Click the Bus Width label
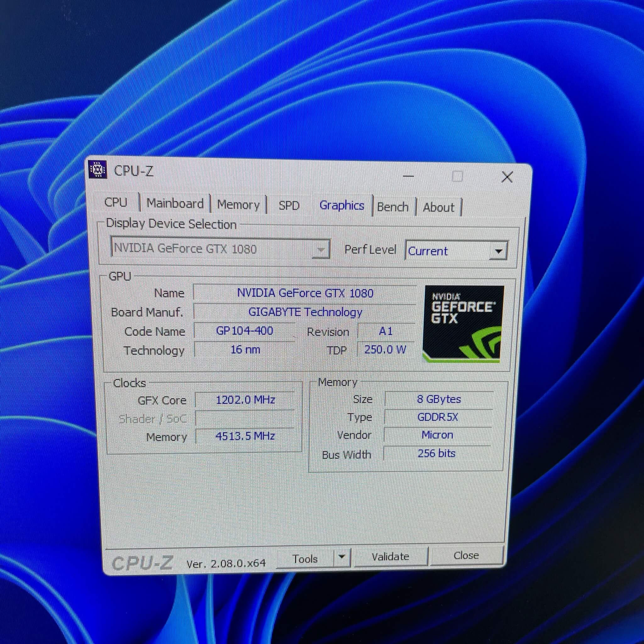 tap(346, 455)
